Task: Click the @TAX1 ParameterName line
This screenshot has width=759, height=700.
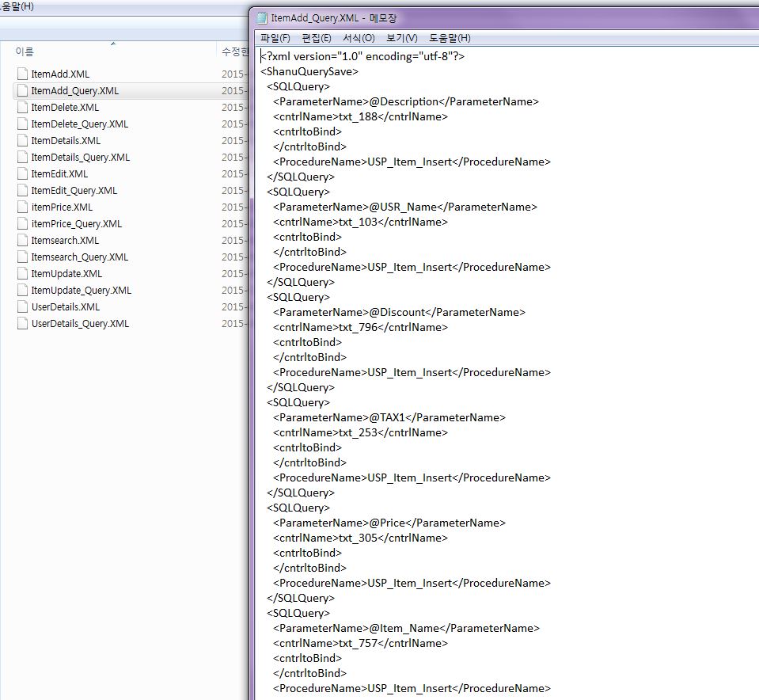Action: (389, 417)
